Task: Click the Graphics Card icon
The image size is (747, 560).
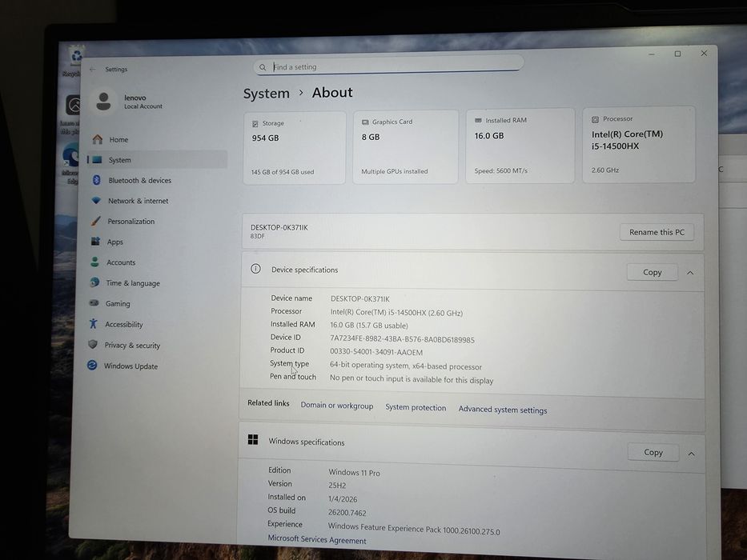Action: point(365,122)
